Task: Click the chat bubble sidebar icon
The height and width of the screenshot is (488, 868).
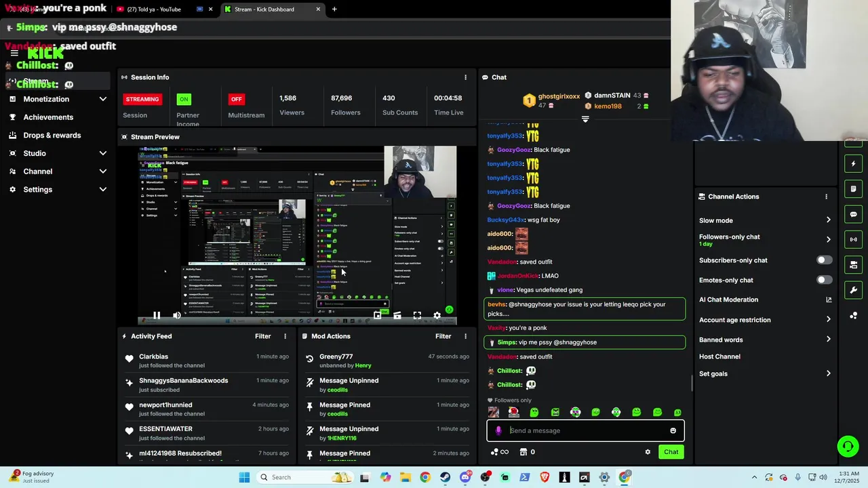Action: point(854,214)
